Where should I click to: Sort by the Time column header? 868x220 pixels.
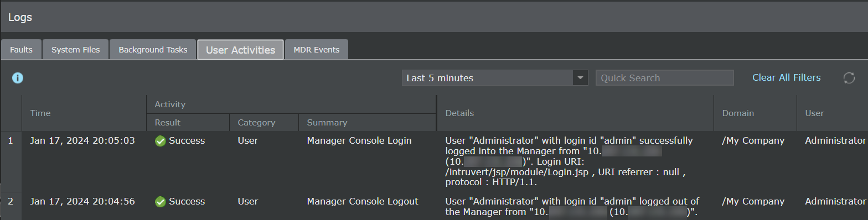[84, 113]
